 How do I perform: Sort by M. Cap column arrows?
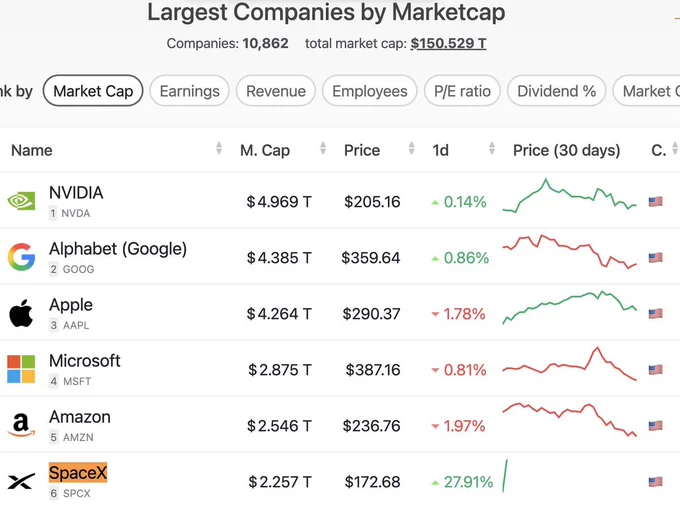pyautogui.click(x=323, y=148)
